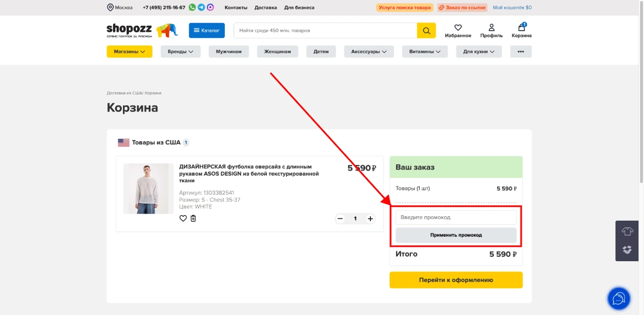Open the Каталог menu button
The image size is (644, 315).
[x=207, y=30]
